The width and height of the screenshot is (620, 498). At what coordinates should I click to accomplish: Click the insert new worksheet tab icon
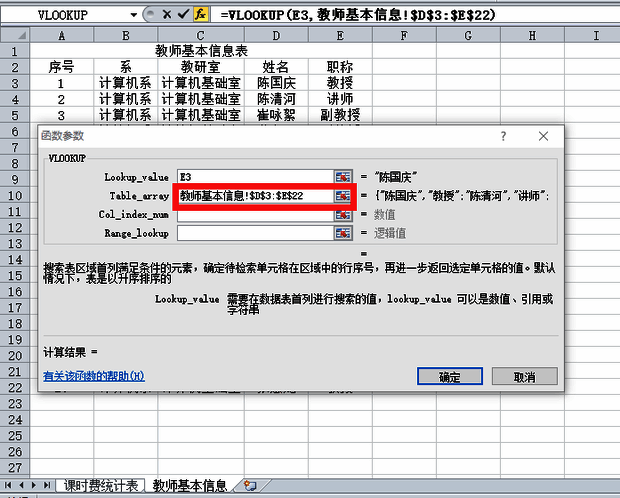click(x=250, y=485)
